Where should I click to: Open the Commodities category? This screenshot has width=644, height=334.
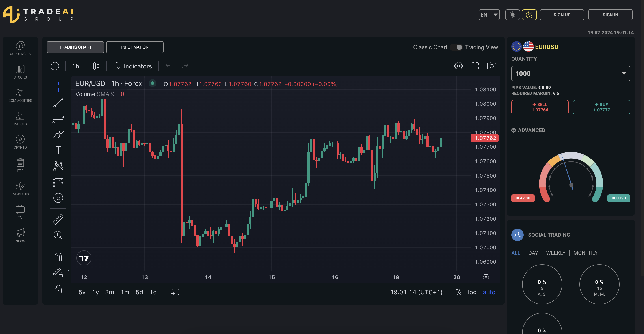(x=20, y=95)
